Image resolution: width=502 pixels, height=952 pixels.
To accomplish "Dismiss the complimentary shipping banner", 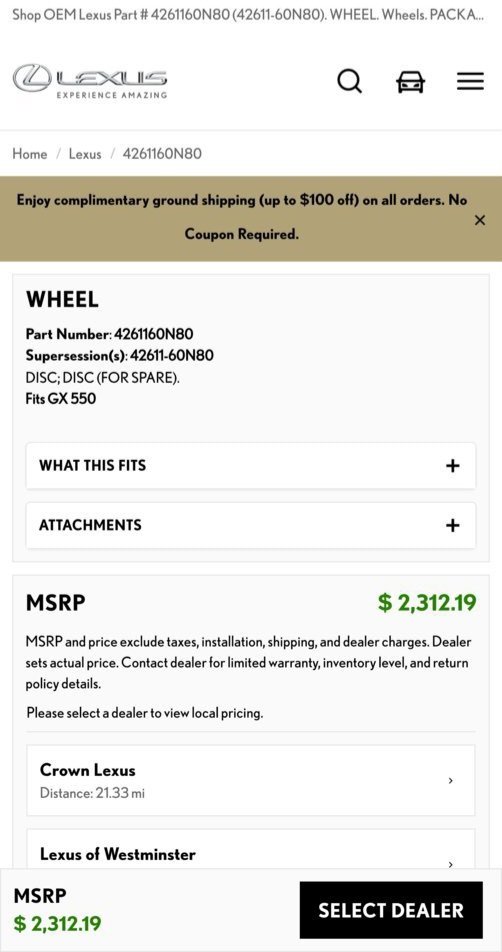I will (x=480, y=220).
